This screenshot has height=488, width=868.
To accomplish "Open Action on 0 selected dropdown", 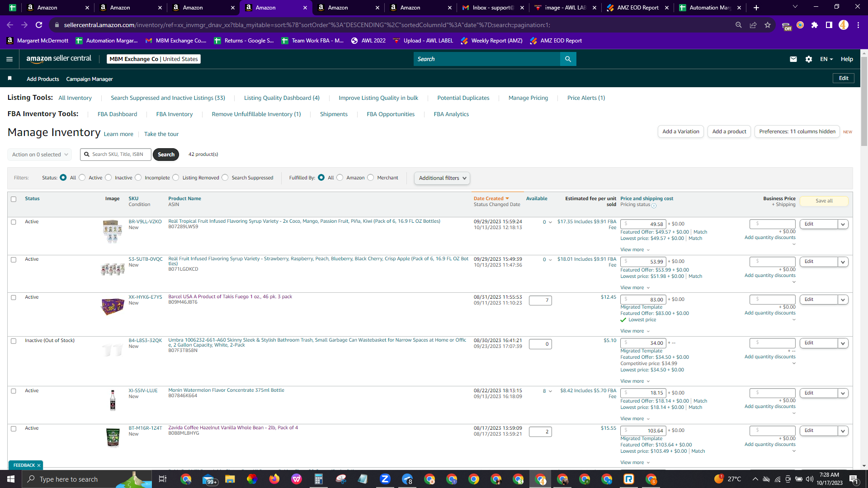I will (40, 155).
